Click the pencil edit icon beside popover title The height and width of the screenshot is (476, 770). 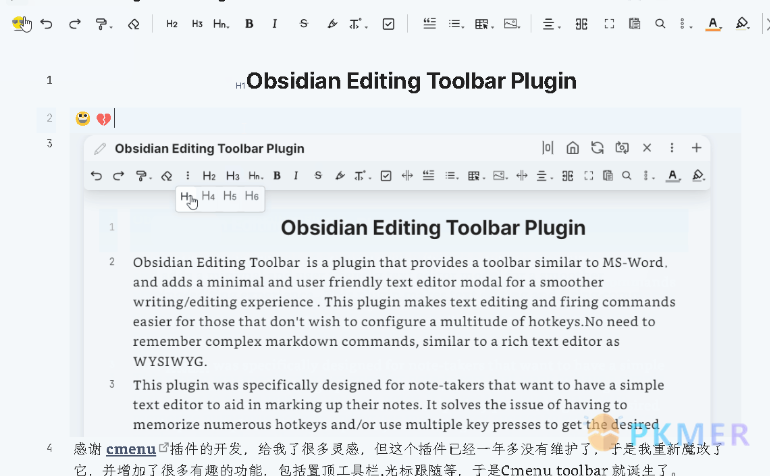coord(100,148)
